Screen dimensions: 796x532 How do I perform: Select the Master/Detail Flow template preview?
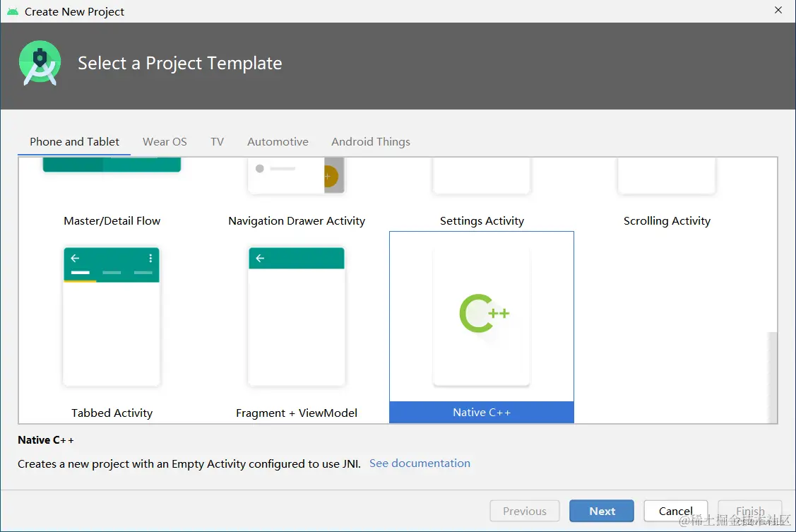pos(112,165)
